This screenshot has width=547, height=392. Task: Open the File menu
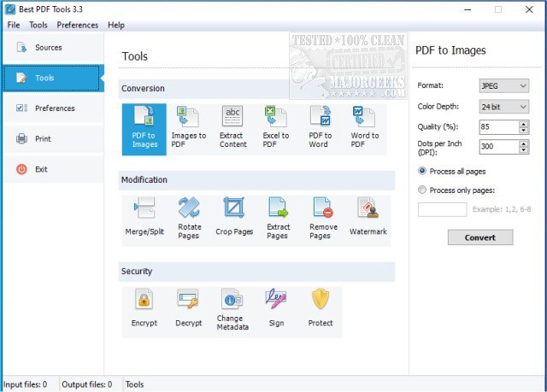[x=14, y=25]
